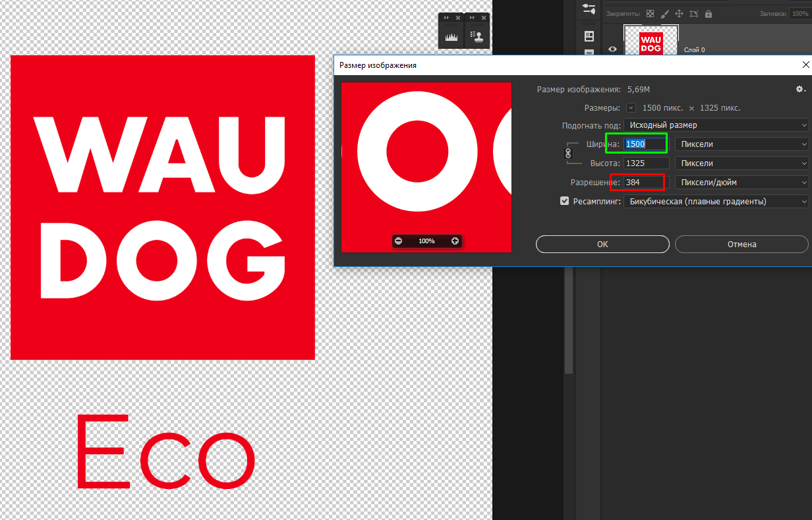Close the Размер изображения dialog
This screenshot has height=520, width=812.
(x=805, y=65)
